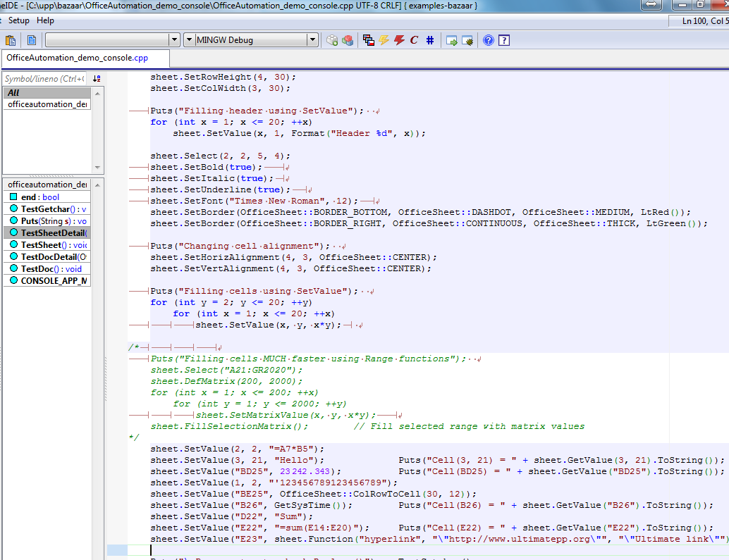Click the red lightning bolt rebuild icon

pos(399,40)
